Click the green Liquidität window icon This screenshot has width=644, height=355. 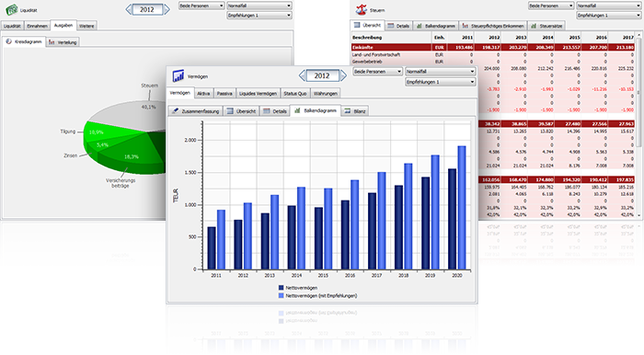pyautogui.click(x=11, y=9)
